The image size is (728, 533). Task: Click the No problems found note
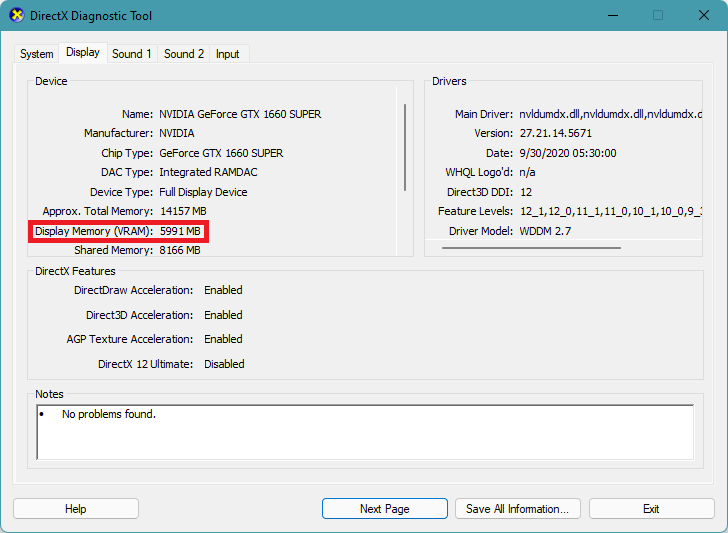[109, 414]
